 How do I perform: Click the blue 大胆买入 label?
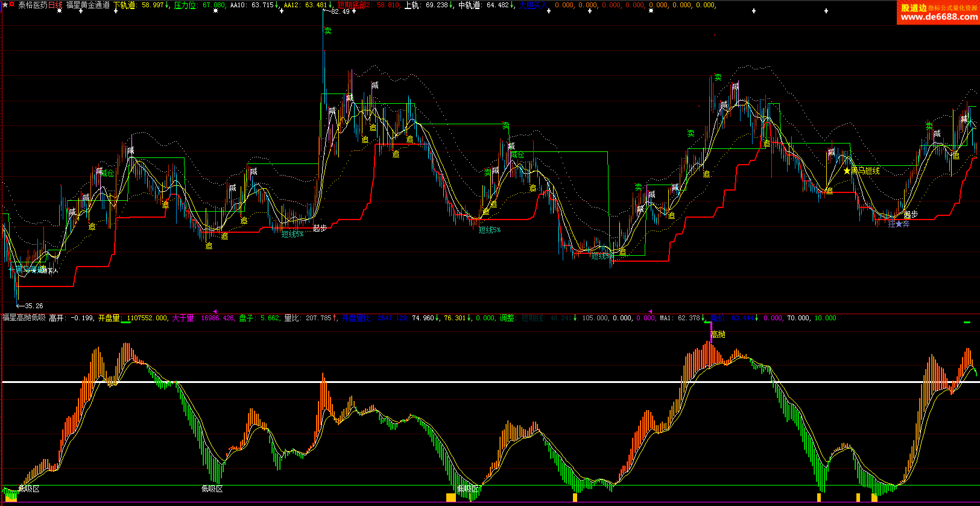pyautogui.click(x=533, y=5)
